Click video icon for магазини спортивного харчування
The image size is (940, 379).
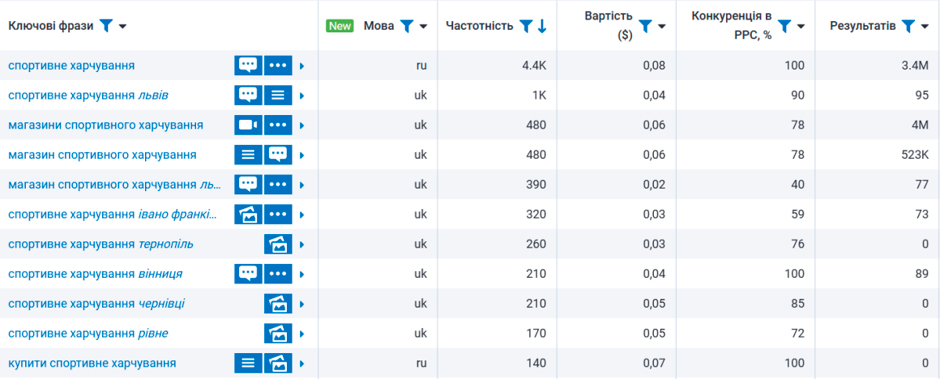coord(248,125)
